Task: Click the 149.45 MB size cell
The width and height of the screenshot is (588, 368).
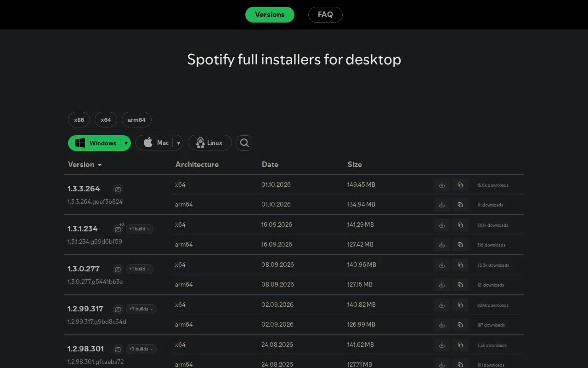Action: [x=361, y=184]
